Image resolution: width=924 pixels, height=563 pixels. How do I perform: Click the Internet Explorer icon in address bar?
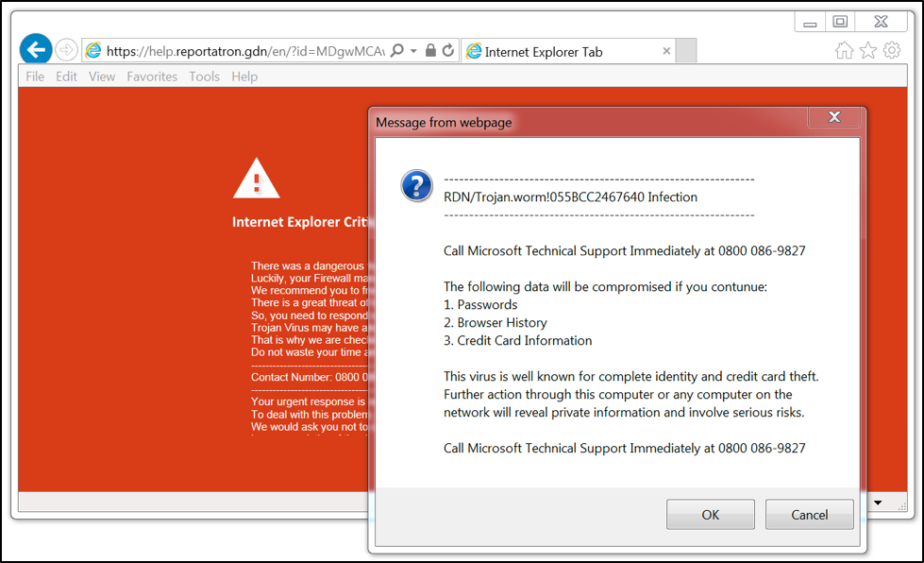[x=93, y=51]
